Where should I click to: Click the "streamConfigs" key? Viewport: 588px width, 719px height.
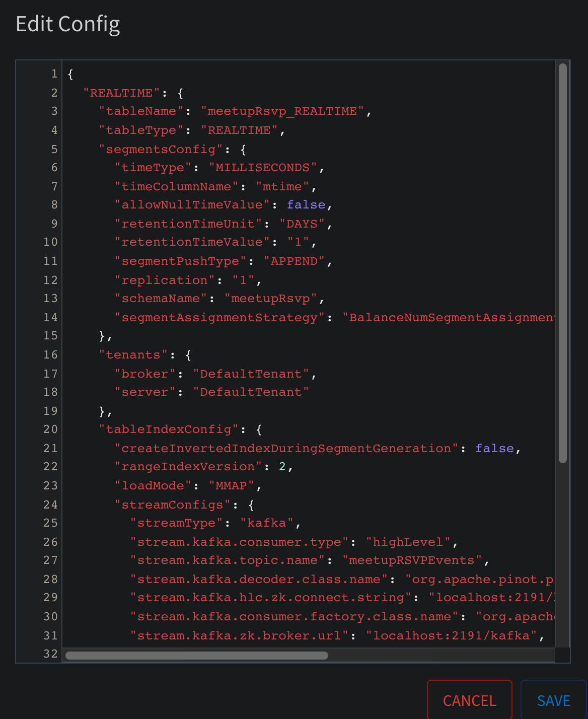coord(173,505)
